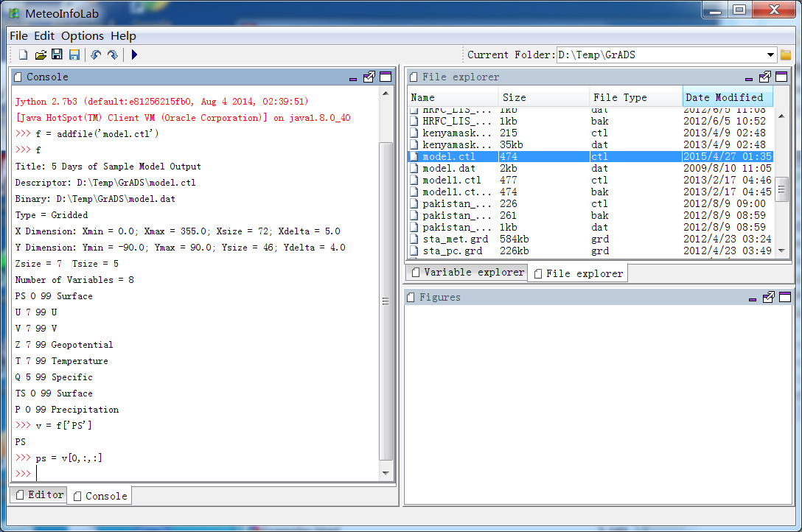Run the script with the play arrow
802x532 pixels.
coord(134,55)
